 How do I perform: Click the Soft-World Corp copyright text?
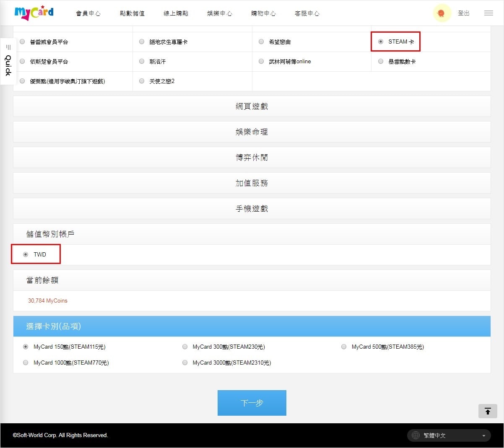coord(60,435)
